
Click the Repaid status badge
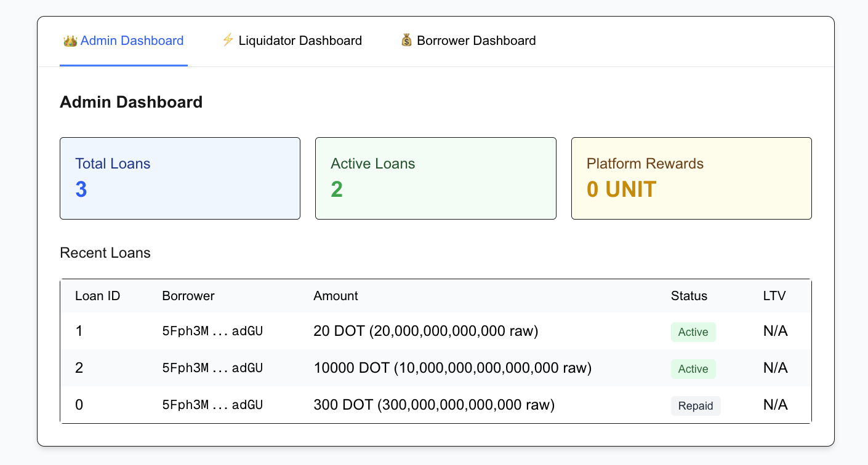click(x=696, y=406)
